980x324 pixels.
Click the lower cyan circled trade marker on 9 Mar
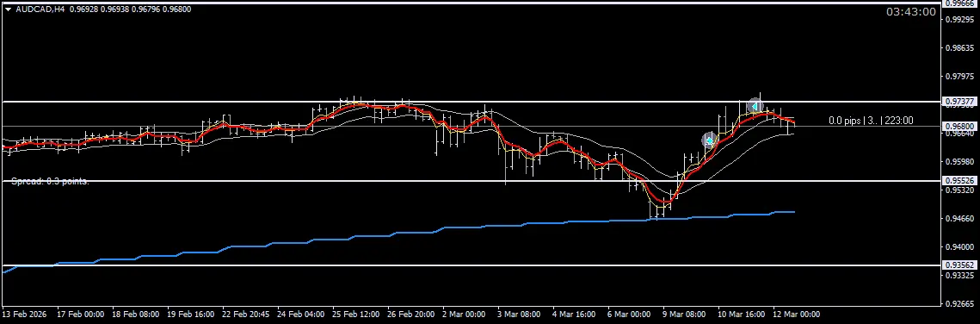709,140
